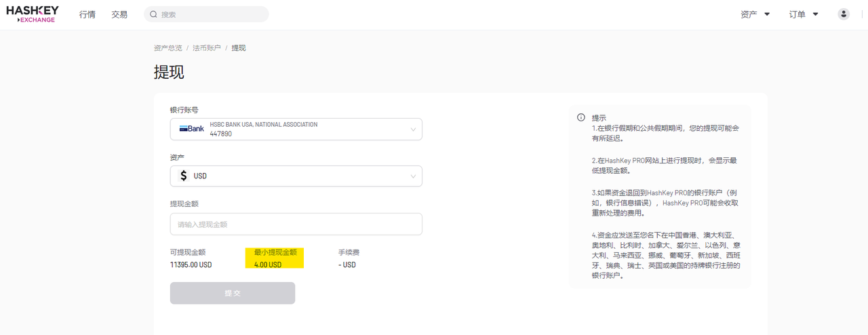Screen dimensions: 868x335
Task: Click the magnifier search icon
Action: click(154, 14)
